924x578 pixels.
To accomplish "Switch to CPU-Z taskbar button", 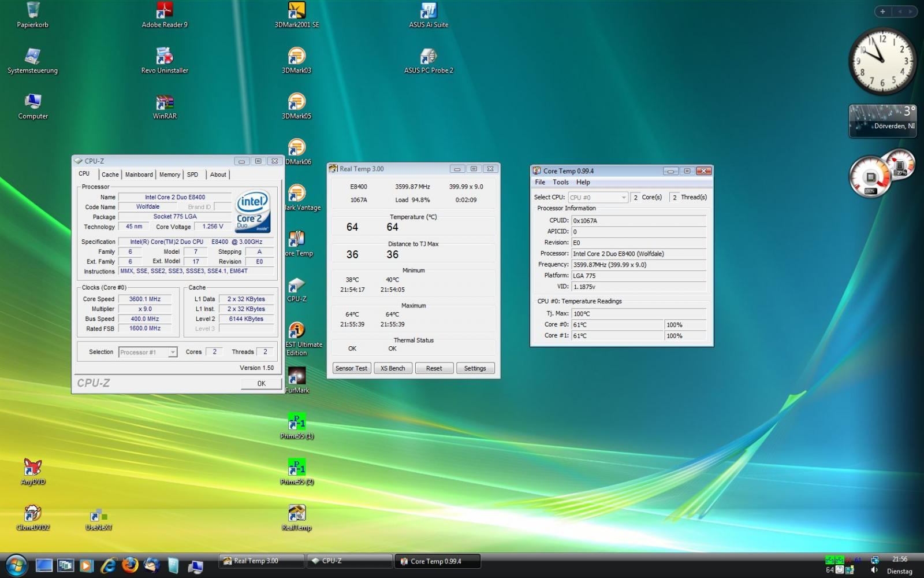I will pyautogui.click(x=349, y=561).
